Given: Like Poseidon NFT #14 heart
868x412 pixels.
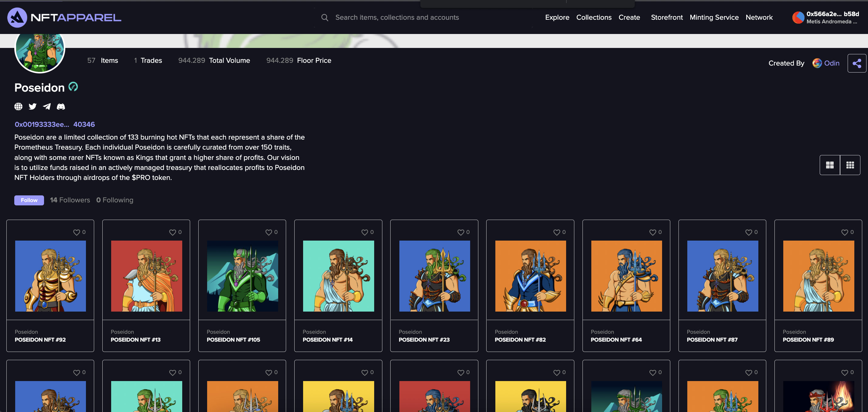Looking at the screenshot, I should click(364, 232).
